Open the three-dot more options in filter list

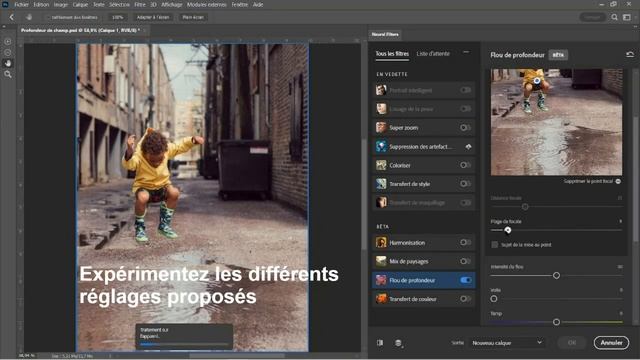466,52
